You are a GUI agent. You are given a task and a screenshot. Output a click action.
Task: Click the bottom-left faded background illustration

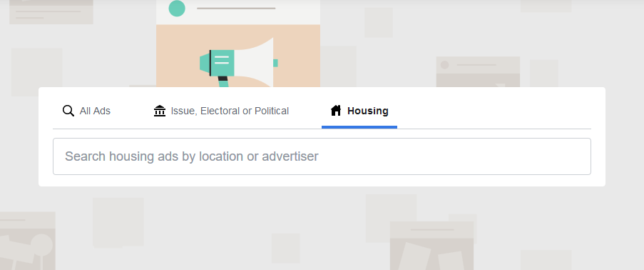point(27,241)
